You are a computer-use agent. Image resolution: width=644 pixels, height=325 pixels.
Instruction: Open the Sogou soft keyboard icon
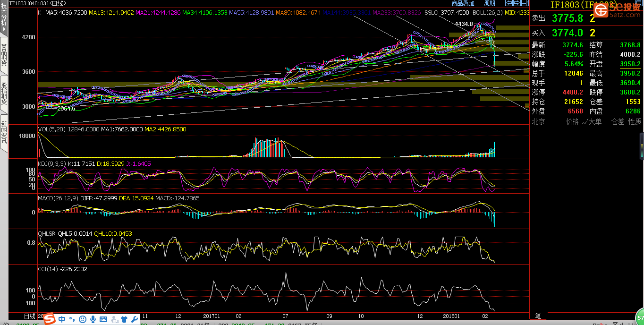[103, 319]
